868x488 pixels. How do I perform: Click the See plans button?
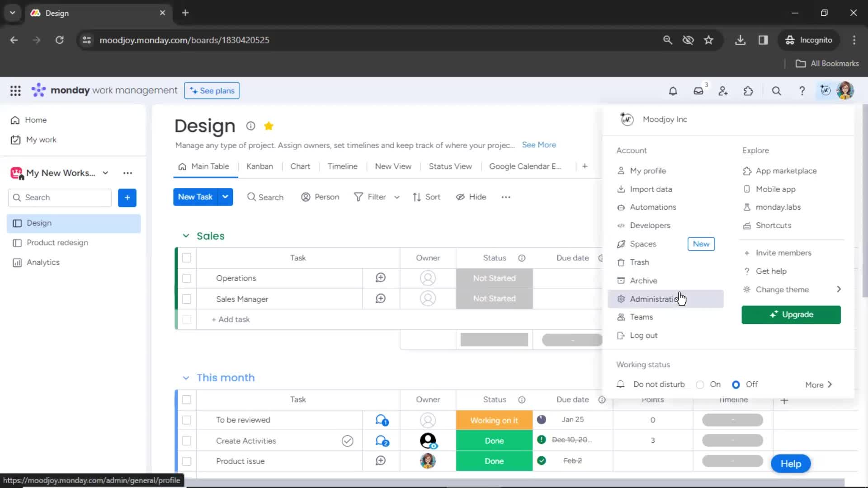coord(212,91)
